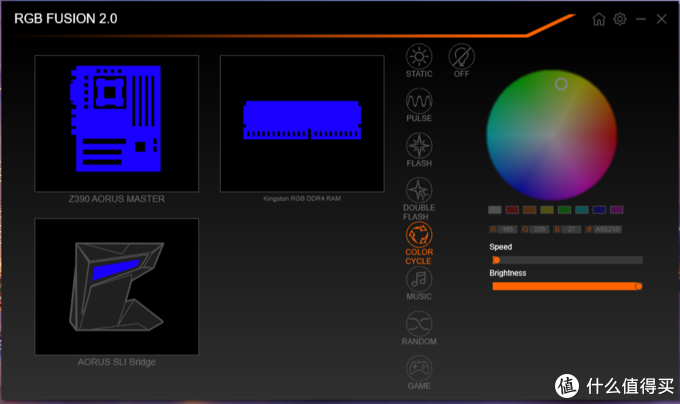Screen dimensions: 680x404
Task: Turn lighting off with the OFF icon
Action: click(461, 56)
